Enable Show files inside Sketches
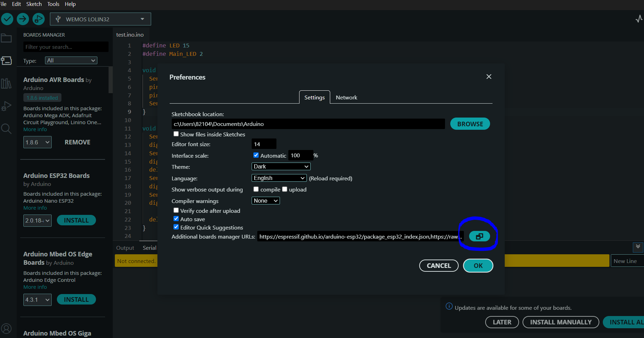644x338 pixels. (176, 134)
